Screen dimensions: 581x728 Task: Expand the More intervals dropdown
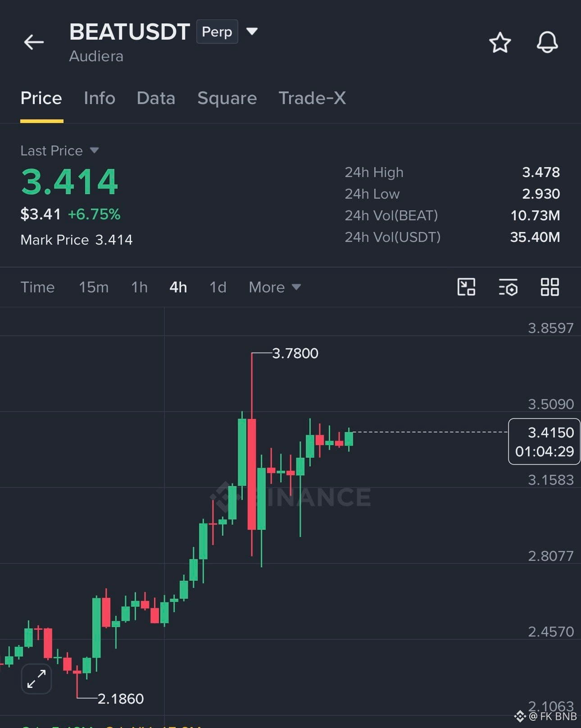point(275,287)
